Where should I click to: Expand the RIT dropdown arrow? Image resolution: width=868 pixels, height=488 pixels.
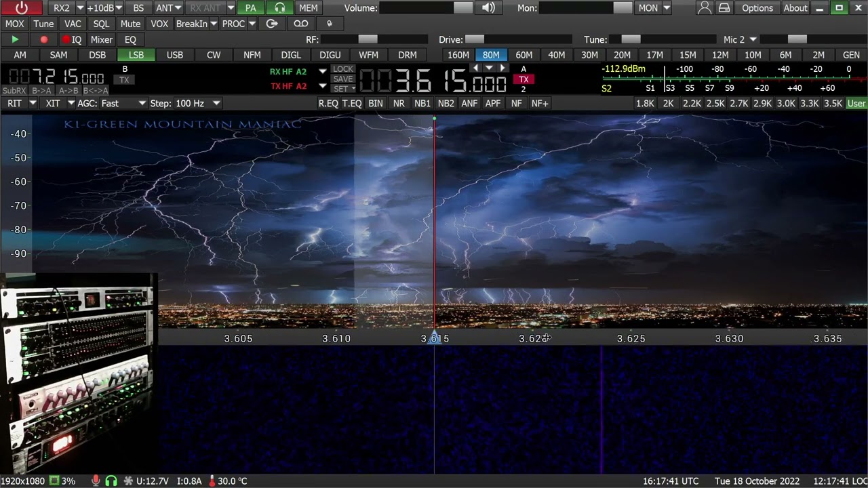(32, 103)
